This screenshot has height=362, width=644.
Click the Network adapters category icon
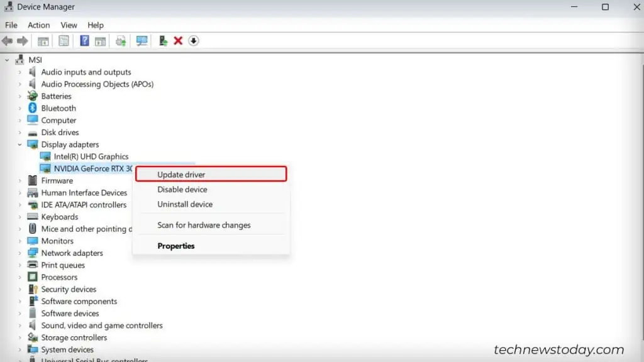pos(33,253)
